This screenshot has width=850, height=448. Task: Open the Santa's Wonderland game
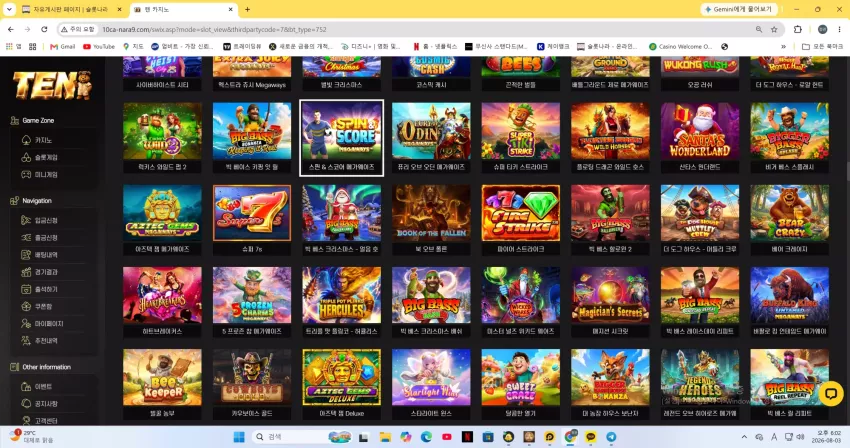coord(700,138)
